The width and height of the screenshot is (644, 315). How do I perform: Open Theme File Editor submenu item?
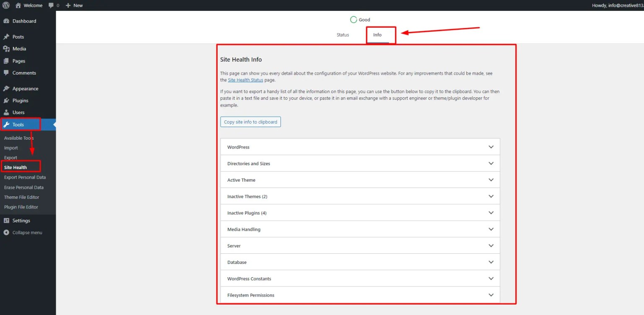point(21,197)
